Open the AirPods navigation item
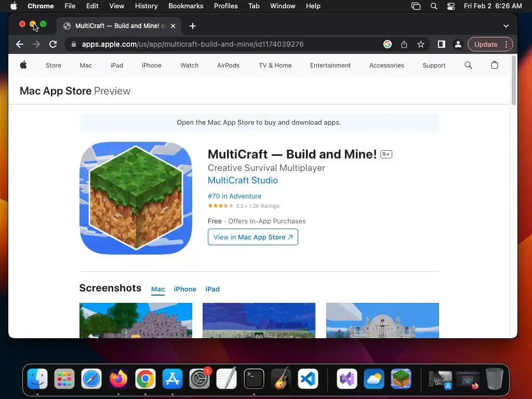 click(228, 65)
